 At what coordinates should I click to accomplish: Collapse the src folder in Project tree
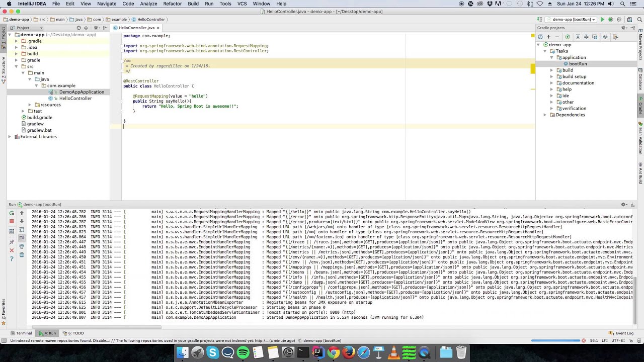17,66
